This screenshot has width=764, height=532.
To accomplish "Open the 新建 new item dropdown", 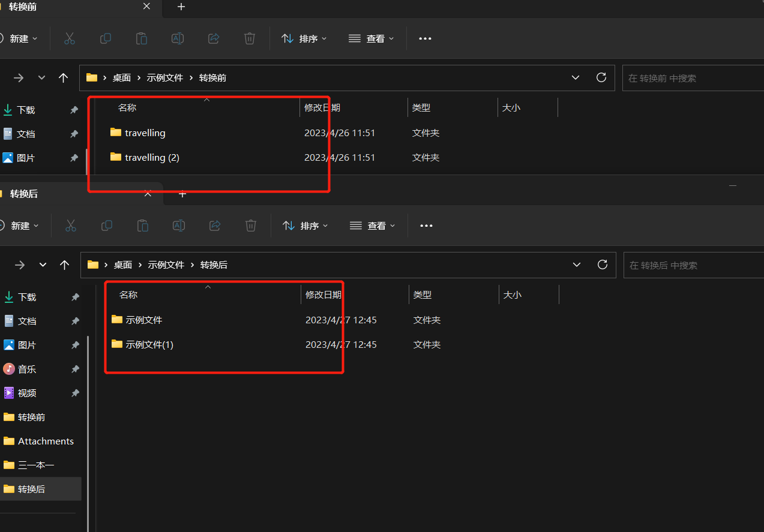I will 22,38.
